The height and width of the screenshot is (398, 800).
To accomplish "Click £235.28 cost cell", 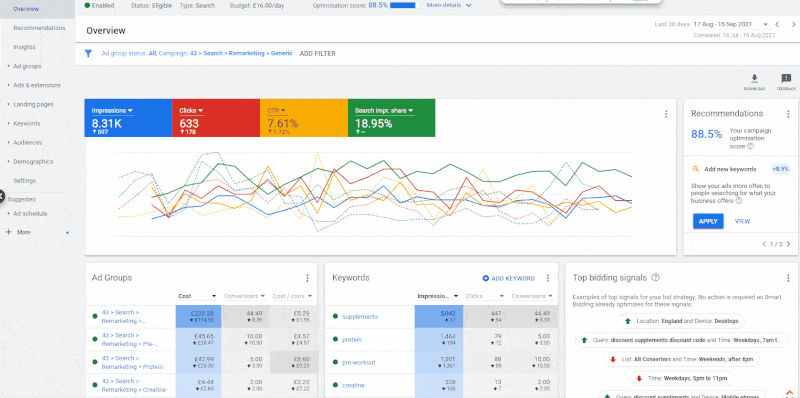I will tap(198, 316).
